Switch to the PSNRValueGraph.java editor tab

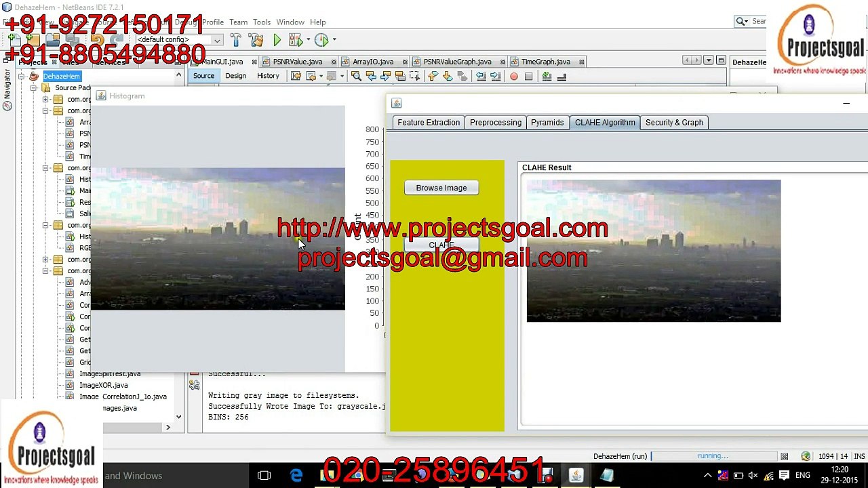tap(458, 62)
